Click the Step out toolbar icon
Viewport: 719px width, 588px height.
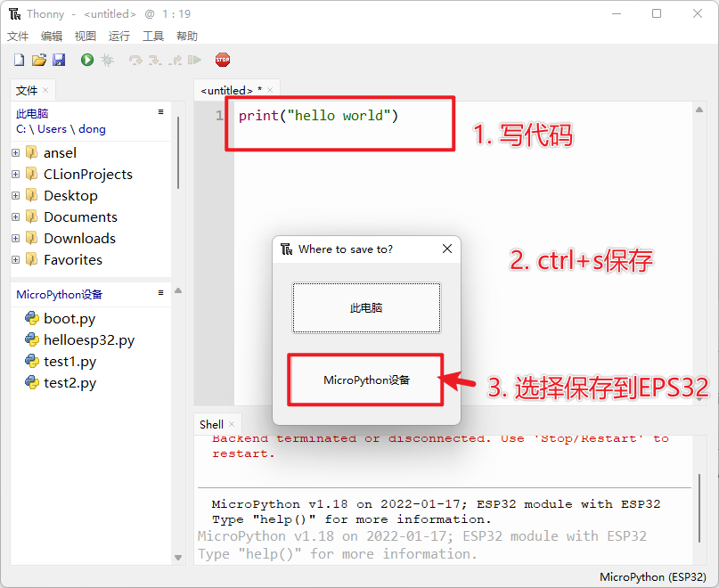pyautogui.click(x=176, y=60)
